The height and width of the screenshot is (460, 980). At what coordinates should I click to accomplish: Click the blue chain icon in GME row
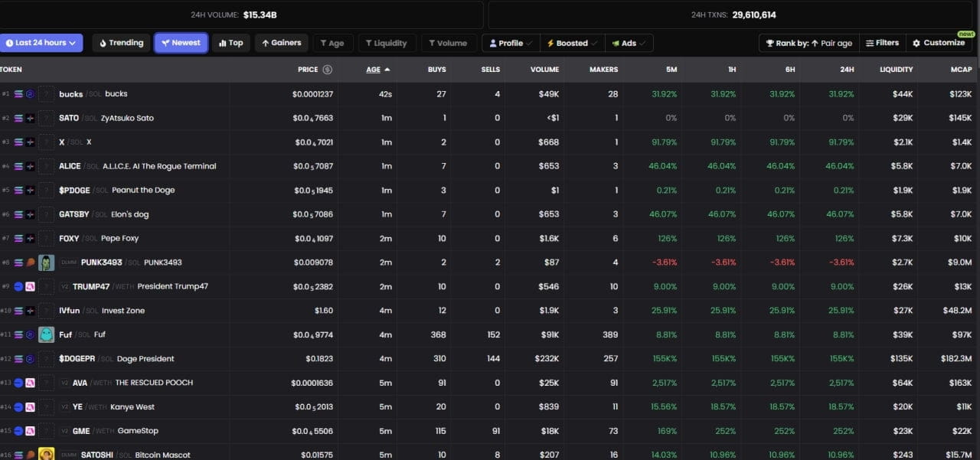tap(19, 431)
